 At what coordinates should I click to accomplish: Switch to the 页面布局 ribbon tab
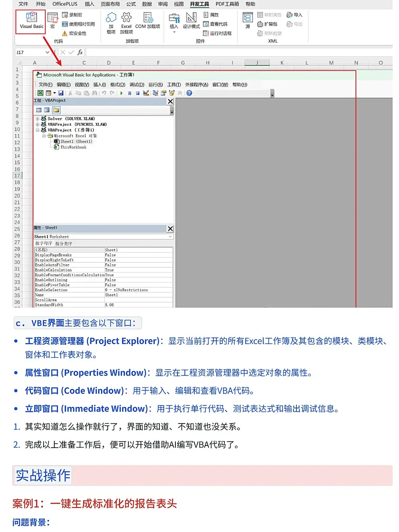[x=110, y=4]
